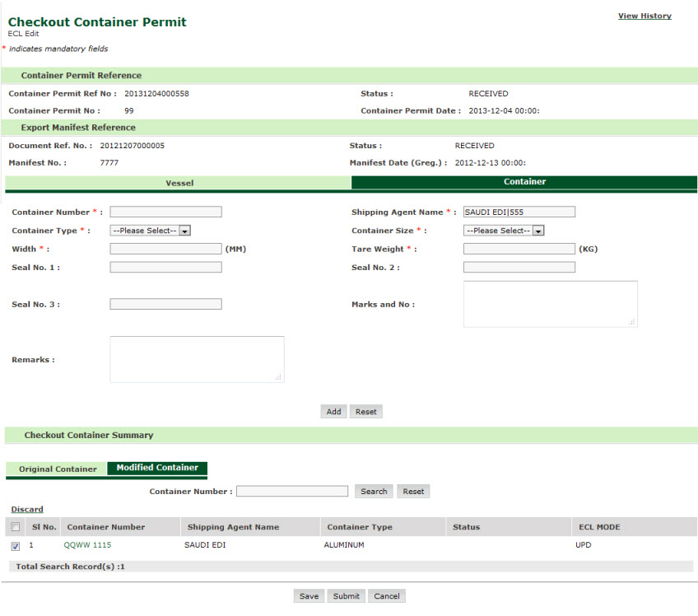The width and height of the screenshot is (698, 616).
Task: Open container QQWW 1115 link
Action: click(87, 545)
